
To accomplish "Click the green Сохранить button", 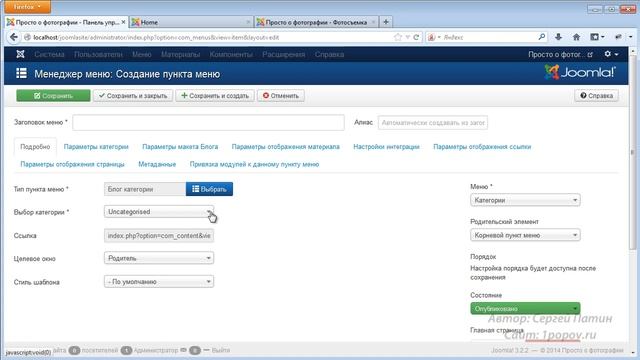I will 53,96.
